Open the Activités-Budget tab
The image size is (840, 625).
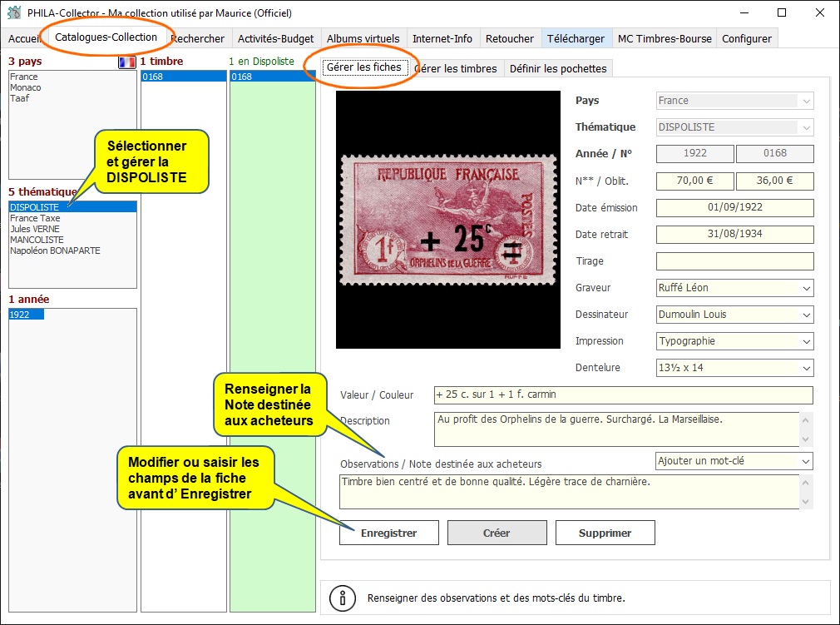tap(276, 38)
